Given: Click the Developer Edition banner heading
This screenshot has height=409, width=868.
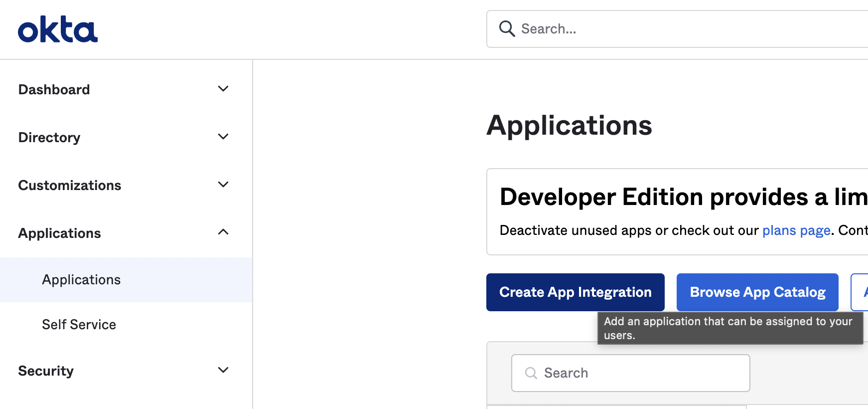Looking at the screenshot, I should click(x=684, y=197).
